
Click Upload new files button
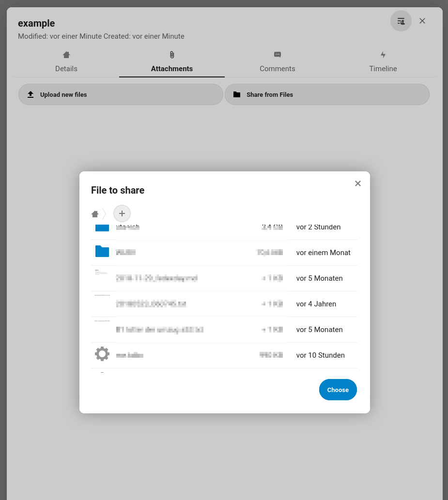pos(121,94)
